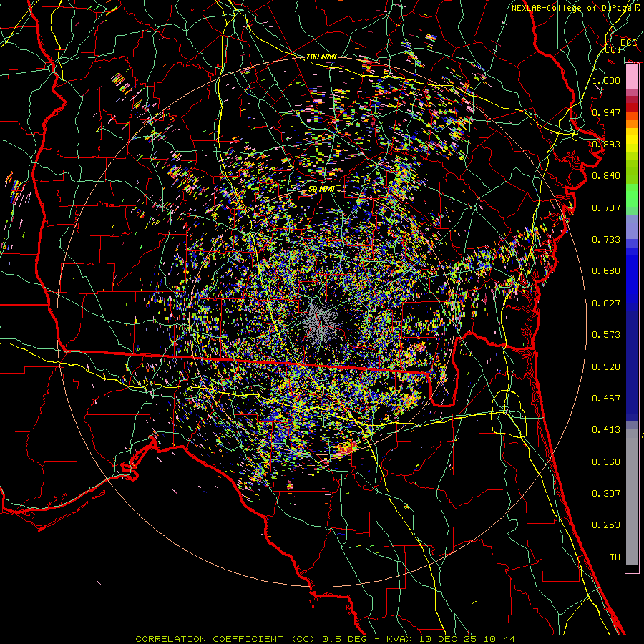
Task: Select the 0.253 legend value
Action: [x=606, y=525]
